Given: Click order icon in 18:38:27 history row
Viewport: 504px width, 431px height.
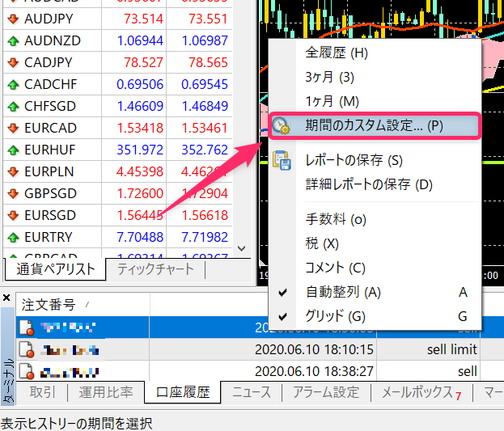Looking at the screenshot, I should click(27, 371).
